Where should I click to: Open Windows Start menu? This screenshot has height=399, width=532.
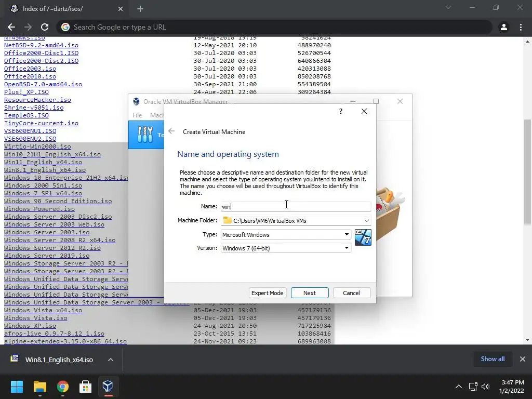coord(17,386)
